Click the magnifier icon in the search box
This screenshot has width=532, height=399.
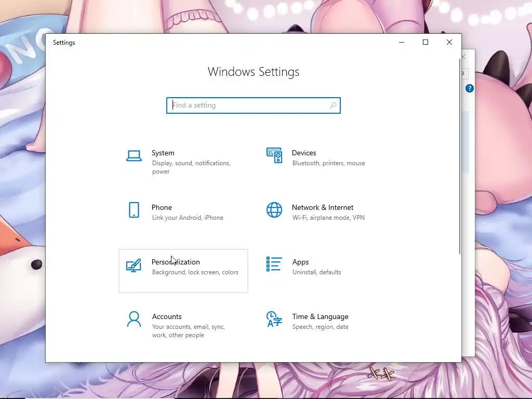[333, 105]
